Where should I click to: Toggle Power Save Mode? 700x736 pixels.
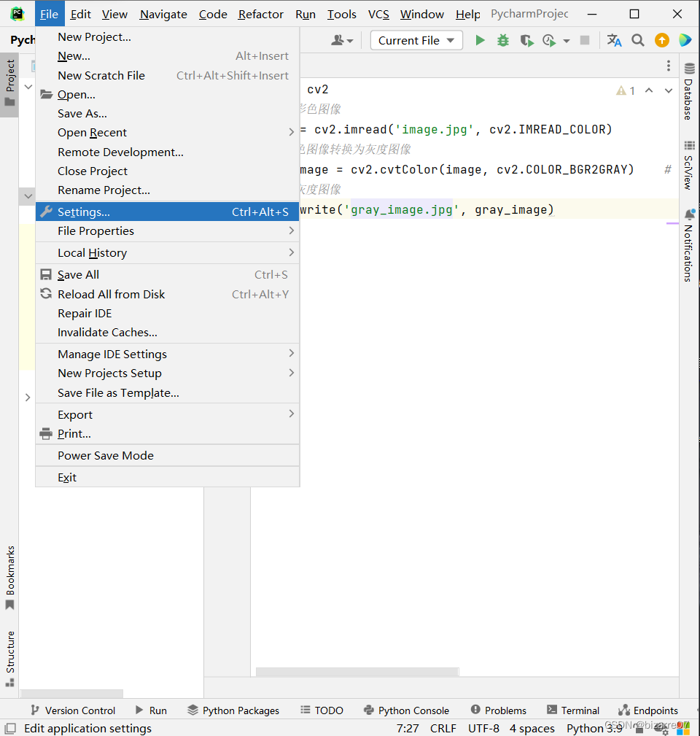(x=168, y=456)
